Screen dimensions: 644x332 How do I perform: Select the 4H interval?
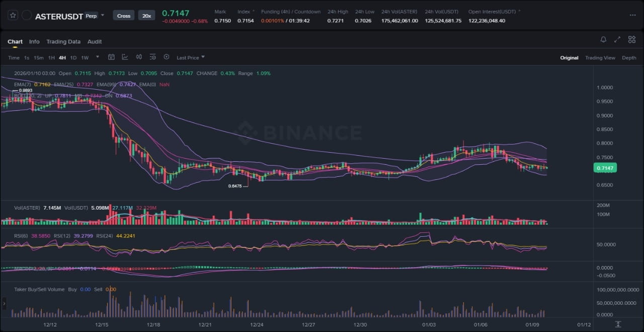pyautogui.click(x=62, y=57)
